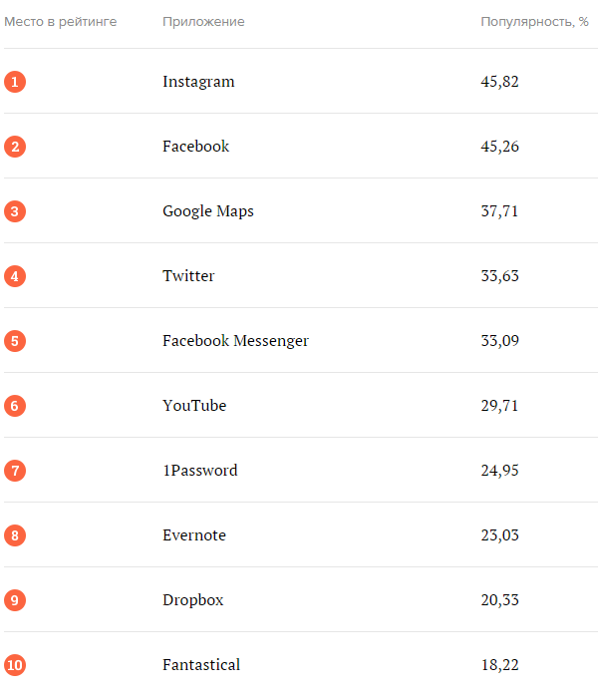Click the Facebook Messenger row name

(x=235, y=341)
